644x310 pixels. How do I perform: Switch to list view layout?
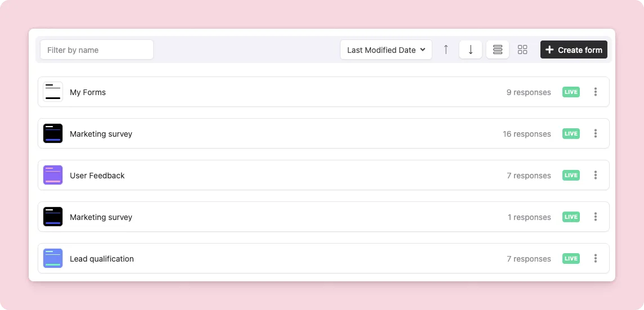point(498,50)
